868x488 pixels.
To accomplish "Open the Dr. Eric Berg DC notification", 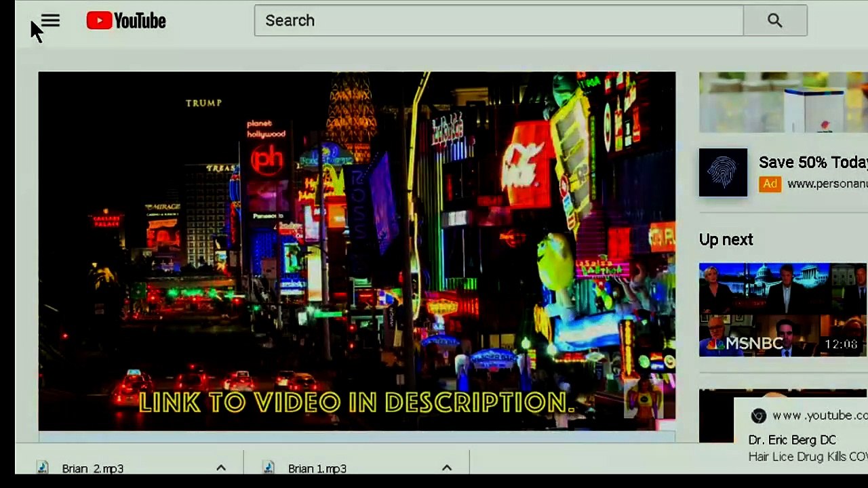I will pyautogui.click(x=792, y=440).
